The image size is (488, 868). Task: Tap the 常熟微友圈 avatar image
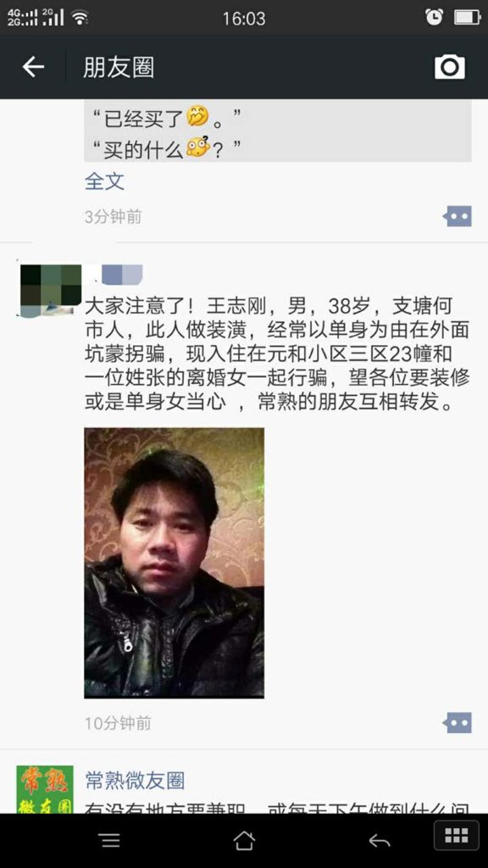tap(45, 789)
